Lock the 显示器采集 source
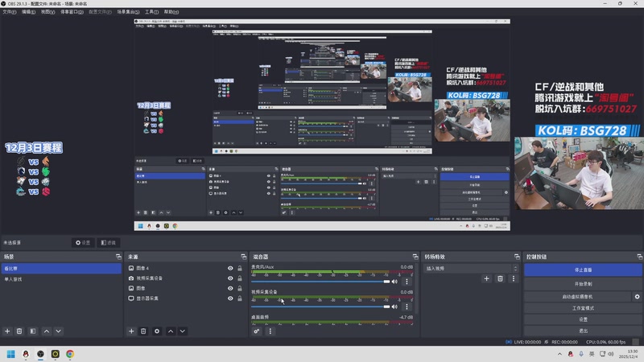 [240, 298]
